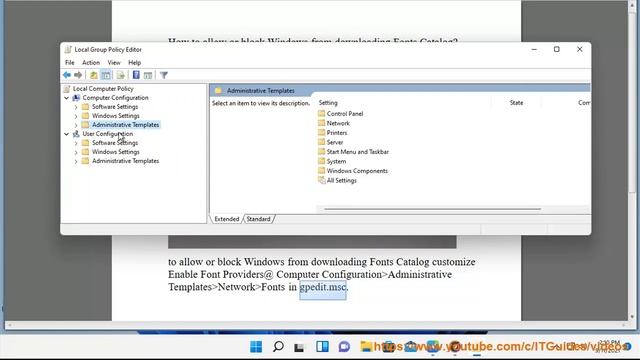
Task: Open the Widgets icon on the taskbar
Action: click(322, 347)
